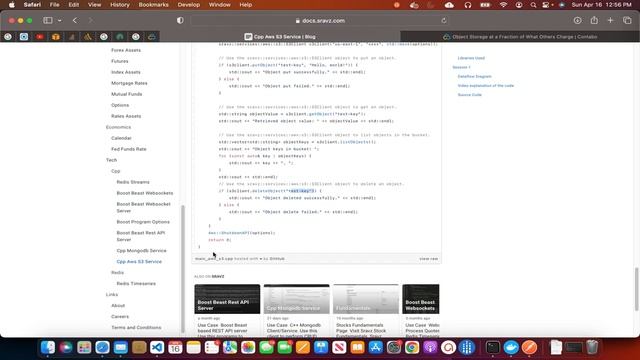This screenshot has width=640, height=360.
Task: Open Forex Assets sidebar link
Action: [126, 50]
